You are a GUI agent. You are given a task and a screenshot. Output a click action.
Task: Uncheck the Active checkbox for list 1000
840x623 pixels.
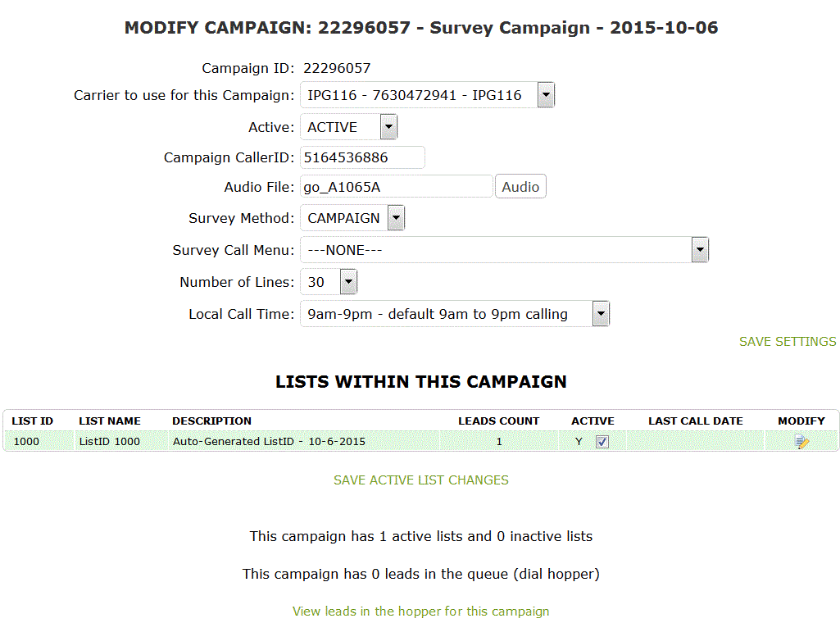pyautogui.click(x=602, y=442)
